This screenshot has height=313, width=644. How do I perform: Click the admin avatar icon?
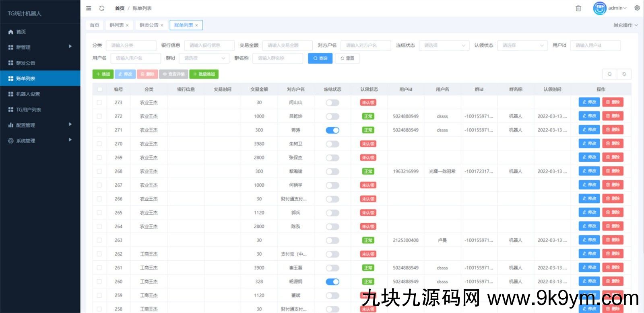click(599, 8)
